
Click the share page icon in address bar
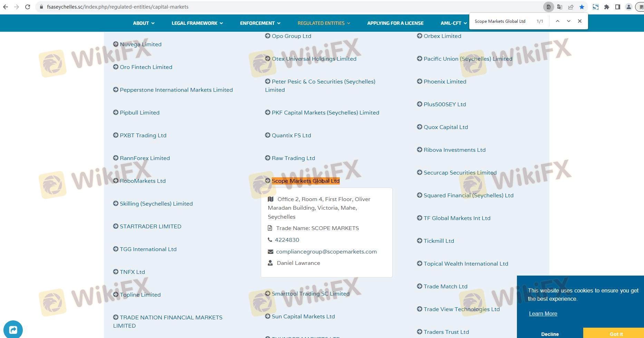pyautogui.click(x=571, y=7)
